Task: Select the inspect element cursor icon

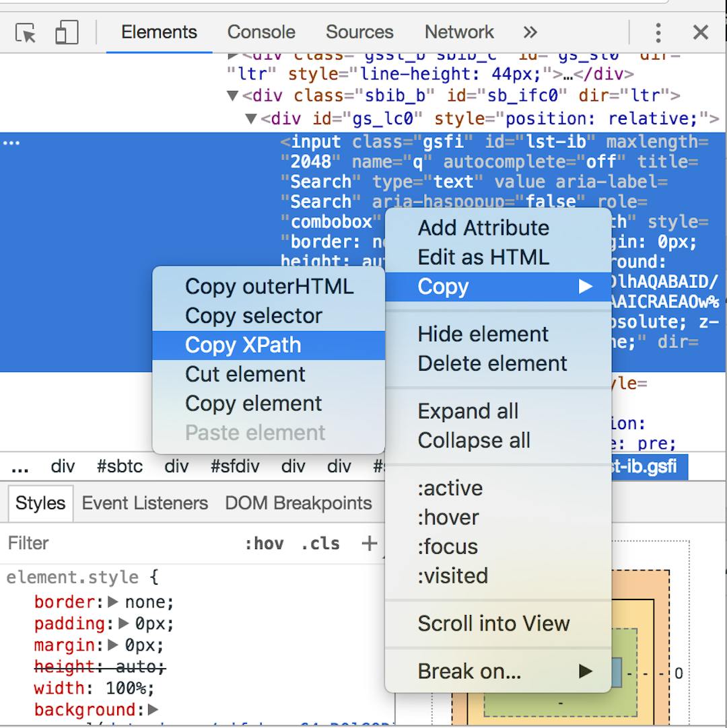Action: pyautogui.click(x=25, y=32)
